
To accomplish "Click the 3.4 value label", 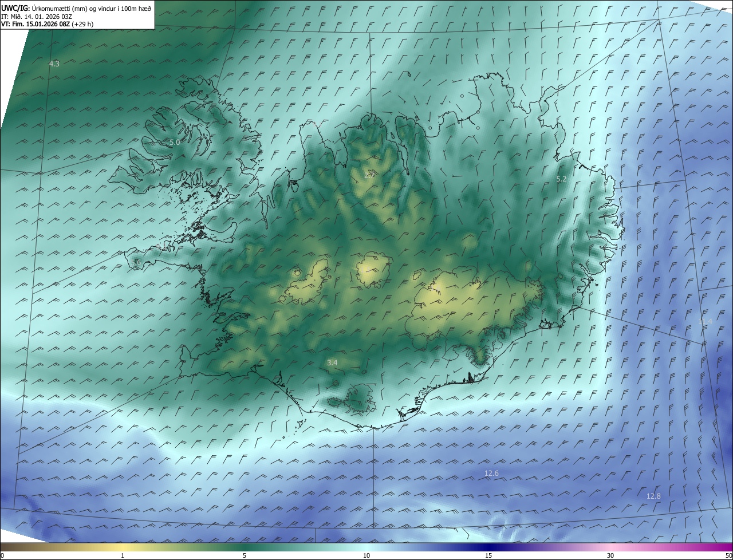I will tap(332, 362).
